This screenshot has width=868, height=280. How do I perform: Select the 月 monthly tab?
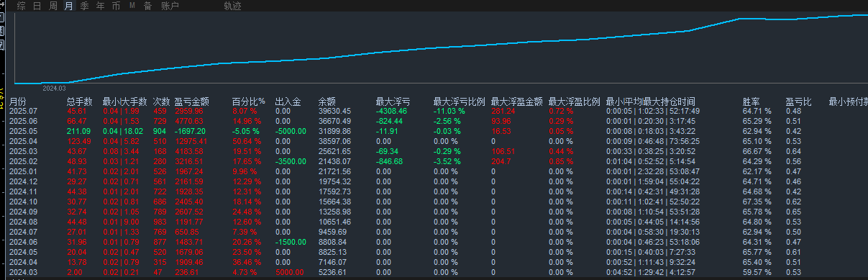click(68, 6)
